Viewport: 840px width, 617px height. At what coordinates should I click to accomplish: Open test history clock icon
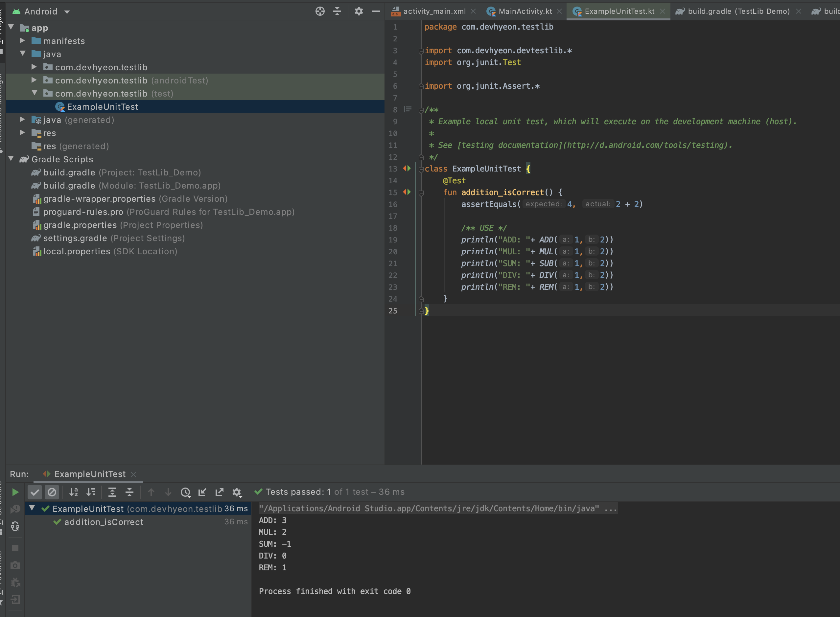(185, 492)
